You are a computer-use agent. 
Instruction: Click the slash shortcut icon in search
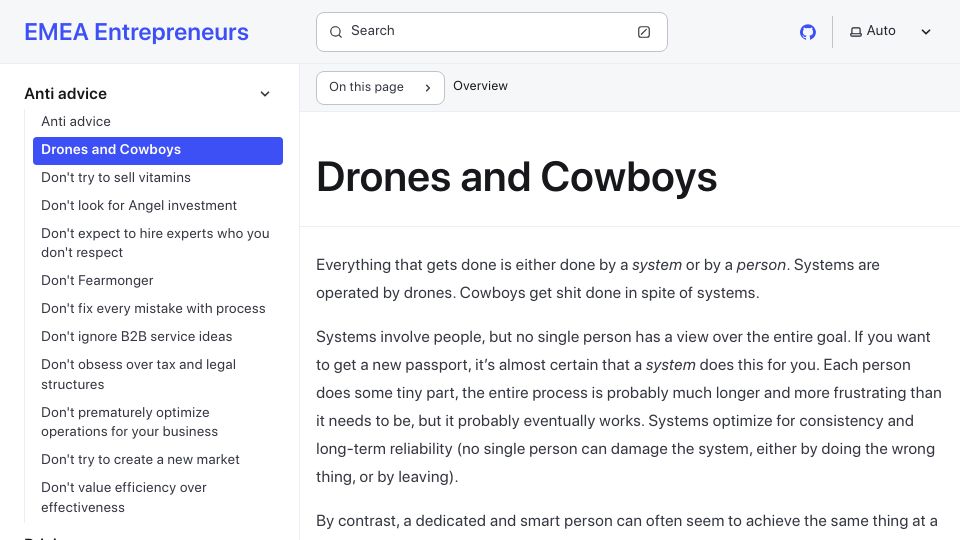[643, 32]
